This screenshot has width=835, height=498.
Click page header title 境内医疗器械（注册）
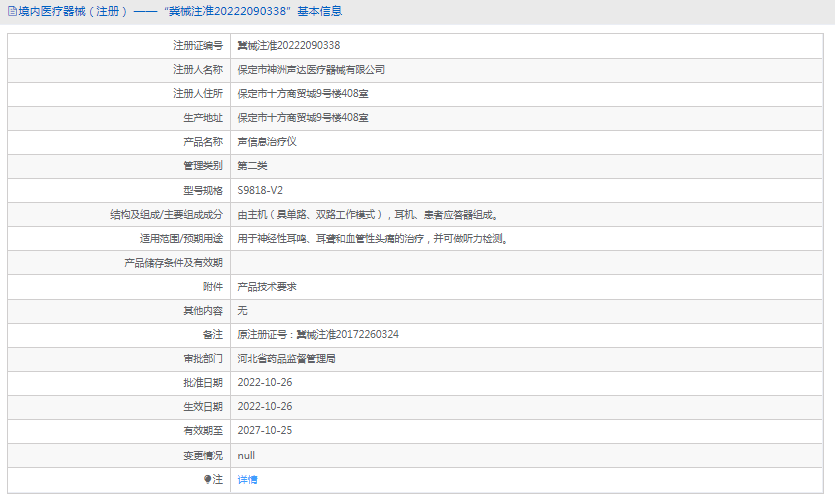coord(73,11)
